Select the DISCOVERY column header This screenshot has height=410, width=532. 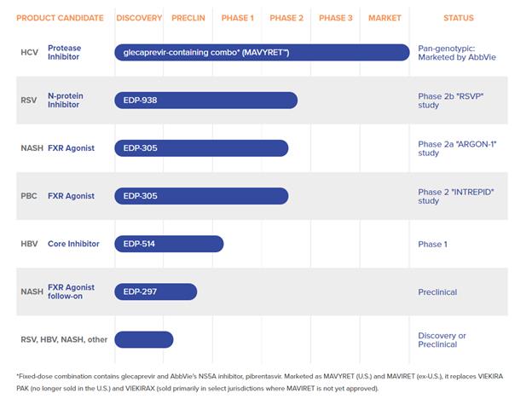pos(139,18)
